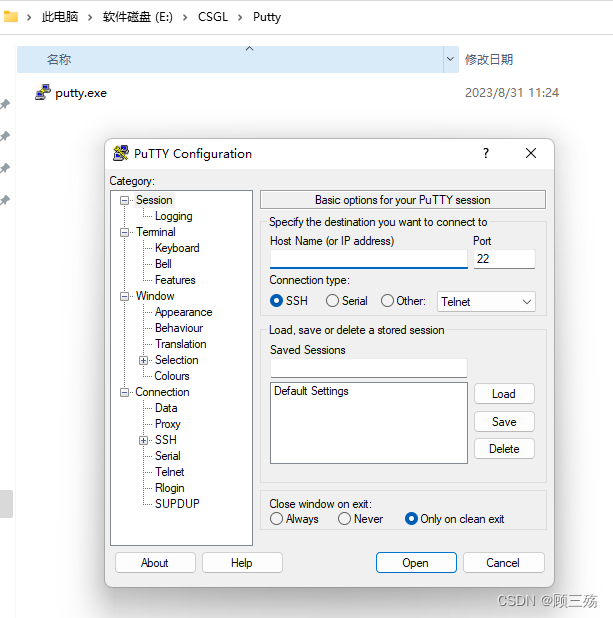Viewport: 613px width, 618px height.
Task: Select Colours category in tree
Action: point(172,376)
